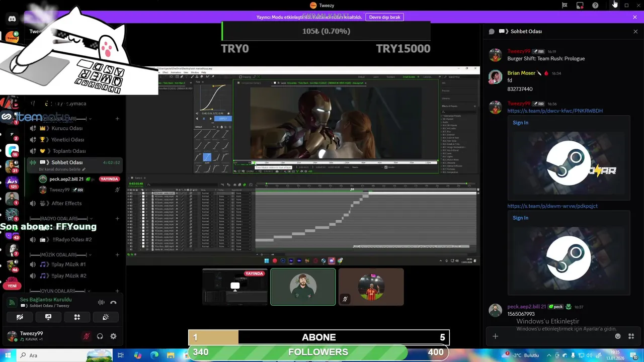This screenshot has width=644, height=362.
Task: Set channel status via Bir kanal durumu belirle
Action: (62, 169)
